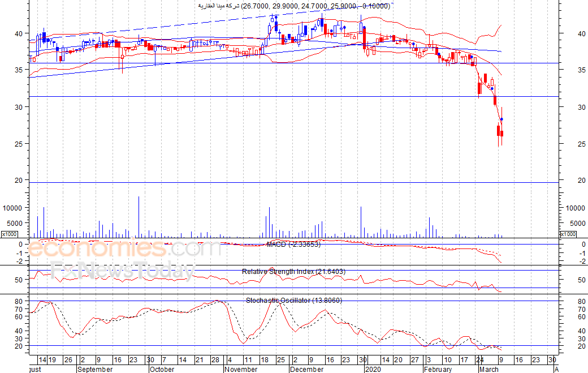Screen dimensions: 588x373
Task: Click the latest red candlestick in March
Action: (501, 134)
